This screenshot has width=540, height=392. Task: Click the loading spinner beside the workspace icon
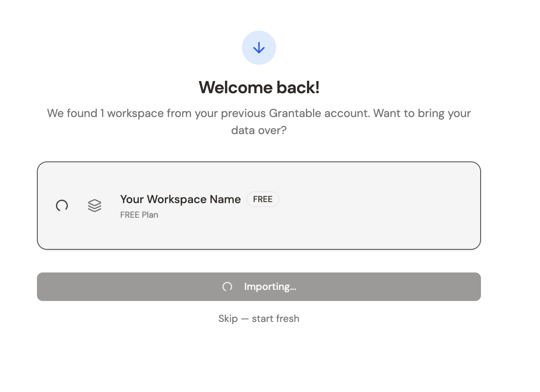pyautogui.click(x=62, y=206)
